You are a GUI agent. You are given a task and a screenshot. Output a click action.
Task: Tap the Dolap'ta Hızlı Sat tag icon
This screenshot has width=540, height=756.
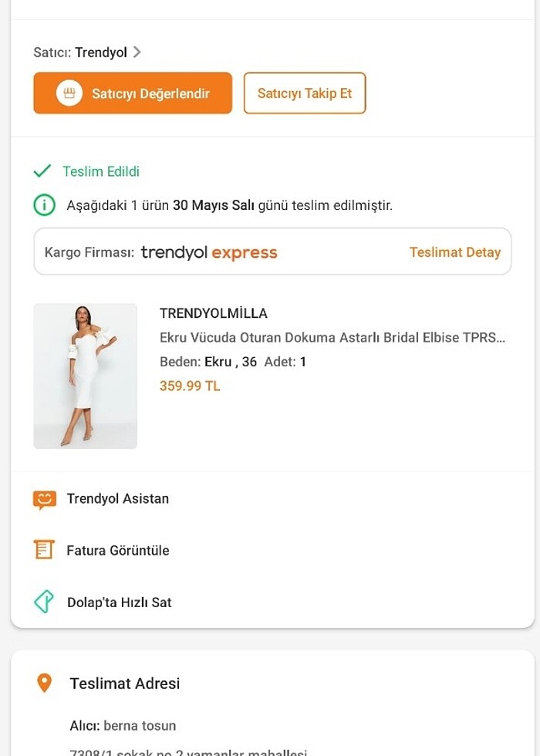44,602
